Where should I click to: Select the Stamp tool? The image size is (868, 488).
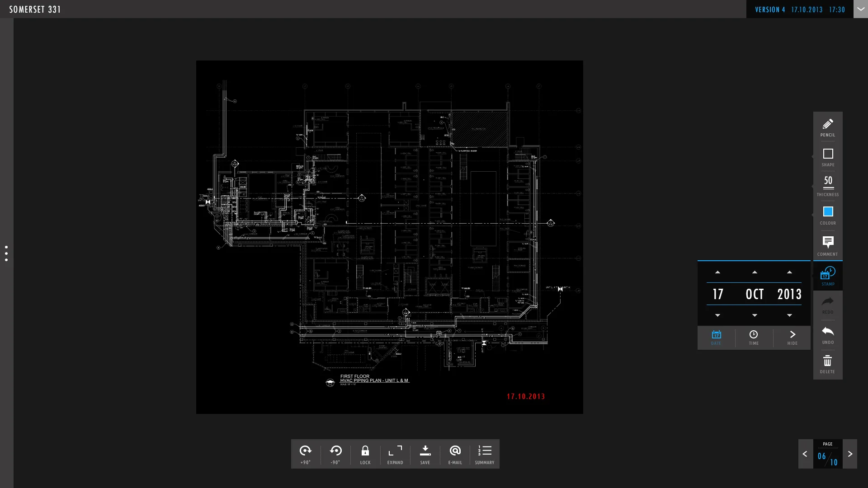828,276
